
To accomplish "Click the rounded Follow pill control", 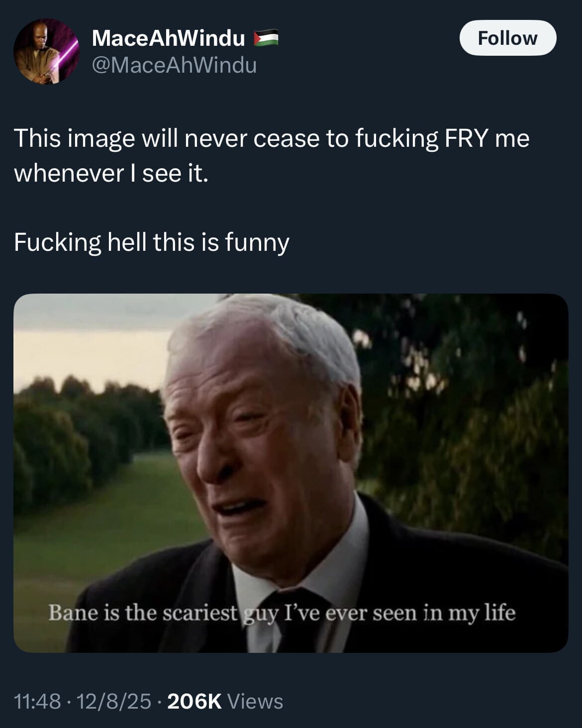I will pyautogui.click(x=508, y=37).
